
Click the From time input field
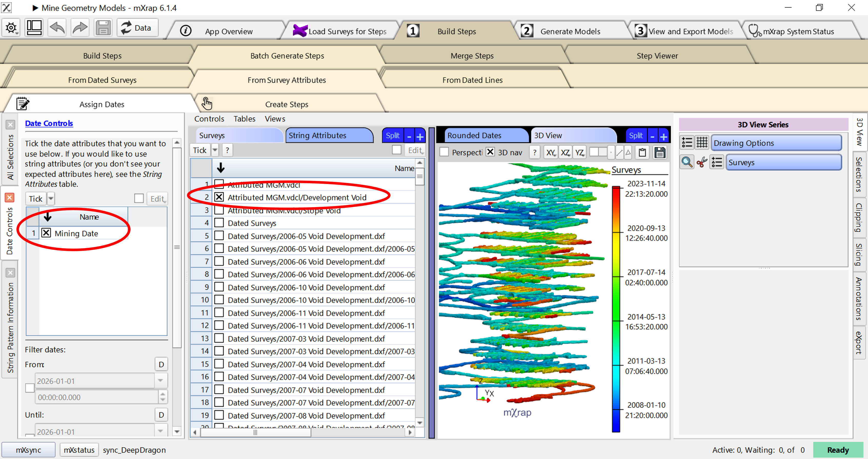click(96, 397)
